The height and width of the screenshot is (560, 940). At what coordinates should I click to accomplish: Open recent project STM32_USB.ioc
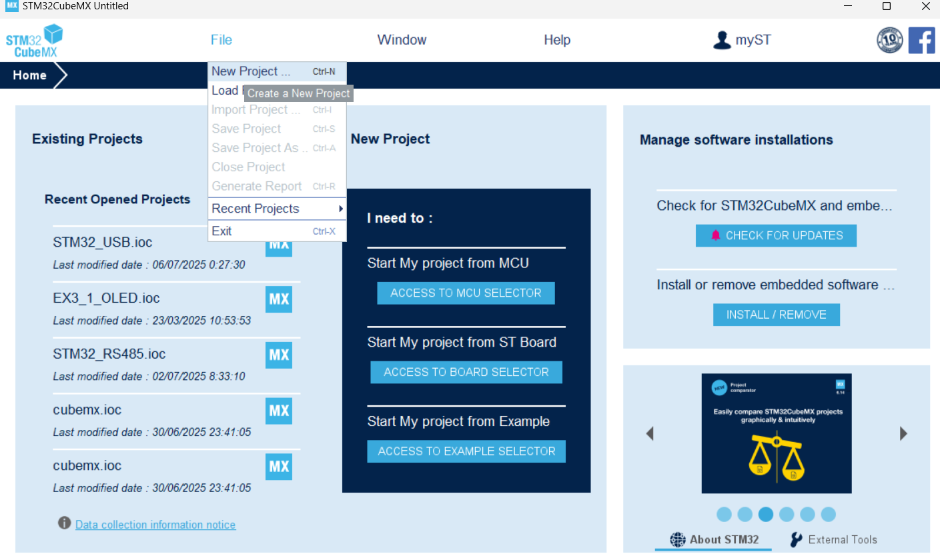tap(103, 242)
